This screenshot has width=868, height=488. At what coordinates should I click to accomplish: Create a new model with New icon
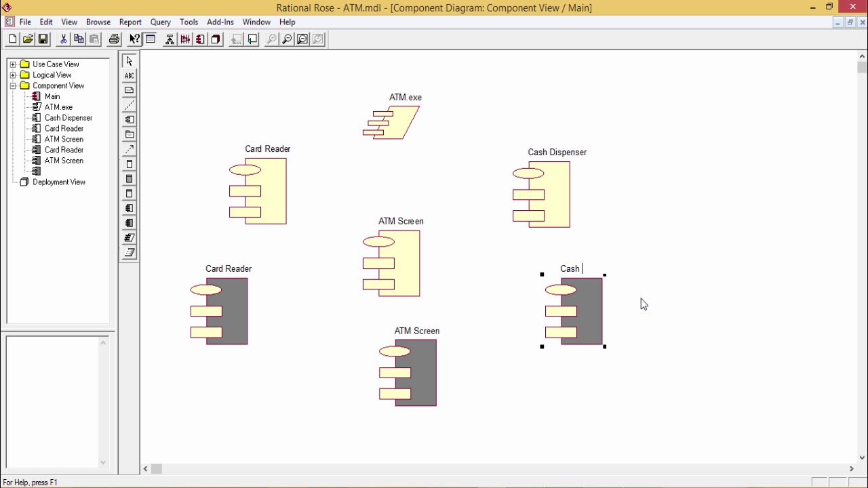[12, 39]
